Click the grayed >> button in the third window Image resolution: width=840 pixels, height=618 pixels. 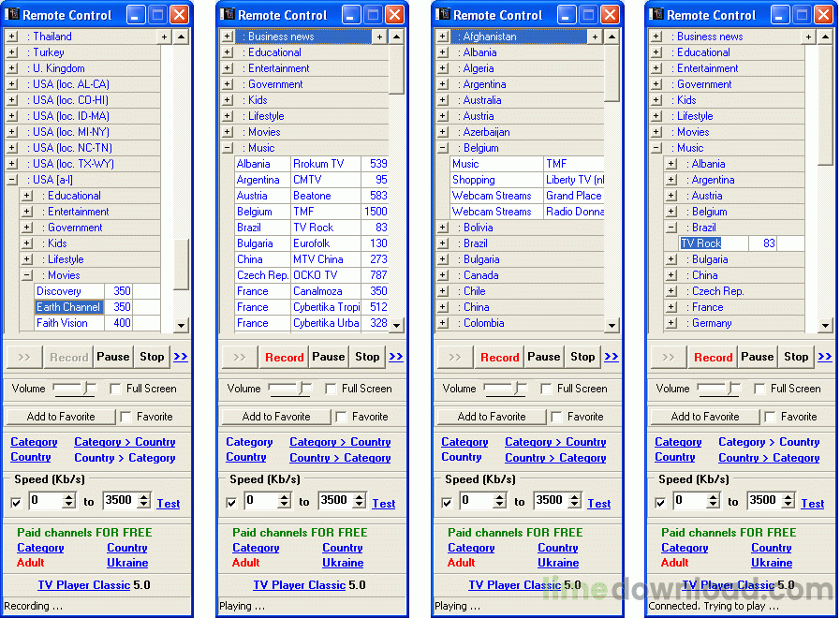click(455, 357)
